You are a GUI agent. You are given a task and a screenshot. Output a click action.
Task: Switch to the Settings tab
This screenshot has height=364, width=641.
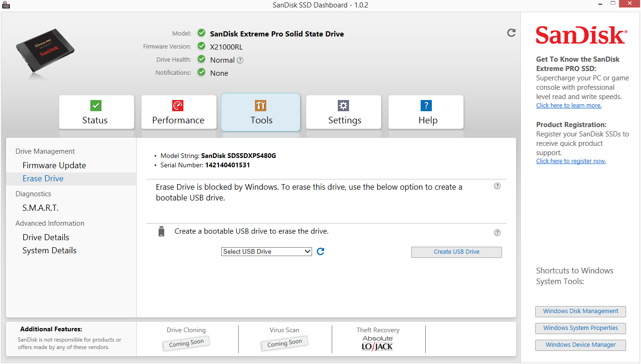[x=343, y=112]
